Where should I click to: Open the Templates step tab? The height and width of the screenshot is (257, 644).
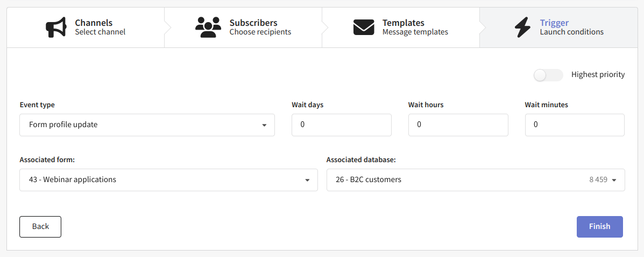pos(401,27)
